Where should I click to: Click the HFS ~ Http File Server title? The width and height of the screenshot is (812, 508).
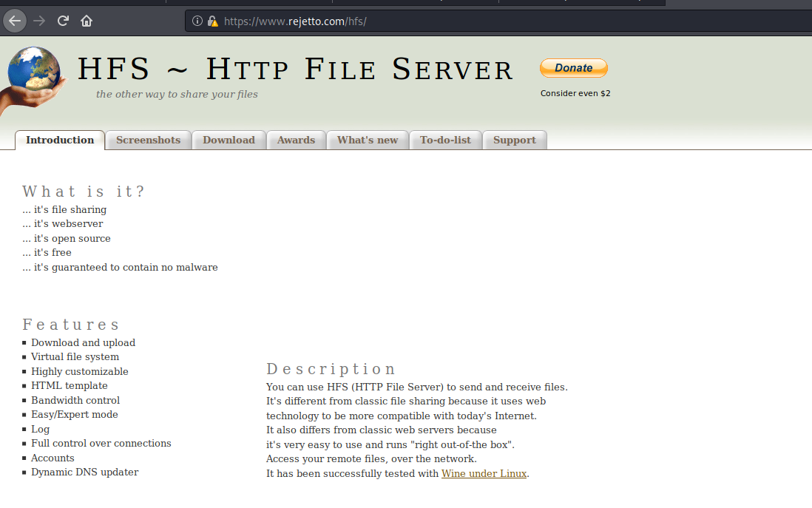(295, 69)
